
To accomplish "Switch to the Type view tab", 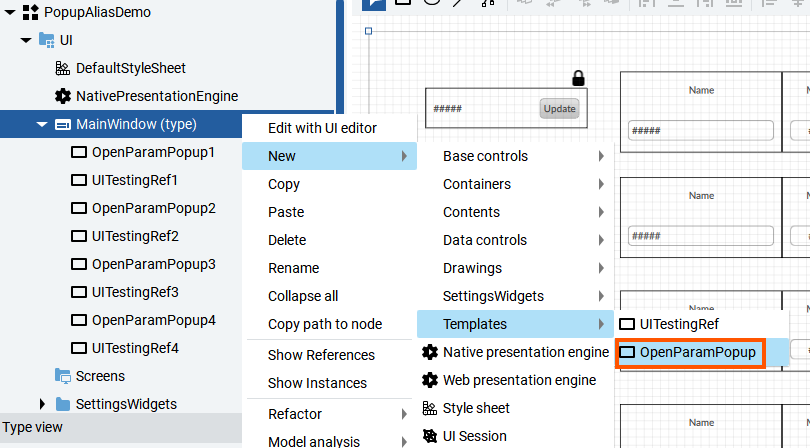I will point(33,428).
